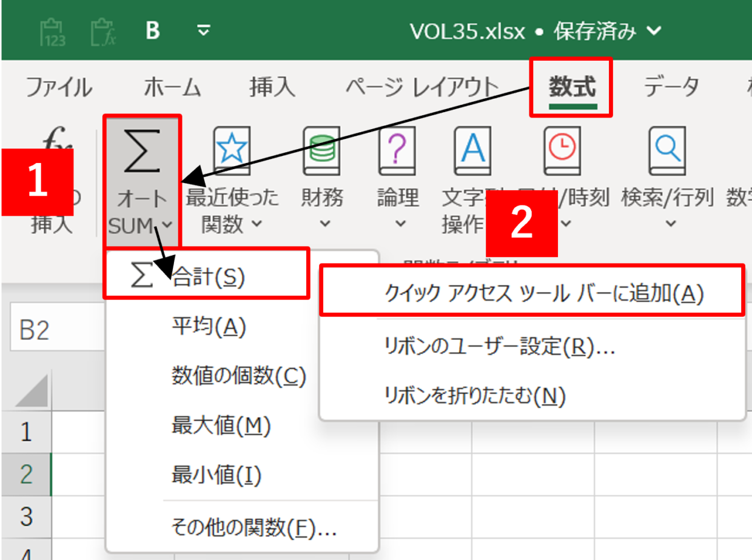Viewport: 752px width, 560px height.
Task: Open the 挿入 ribbon tab
Action: tap(272, 88)
